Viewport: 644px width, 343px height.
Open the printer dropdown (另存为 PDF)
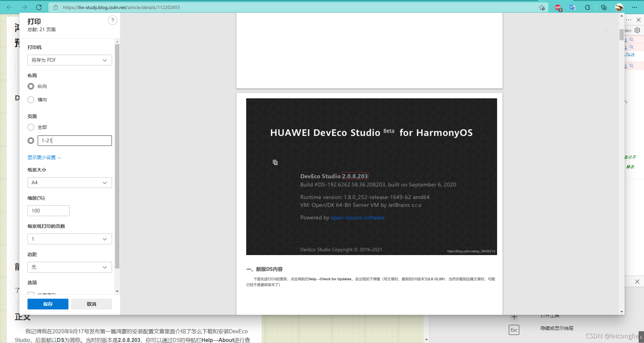[x=70, y=60]
